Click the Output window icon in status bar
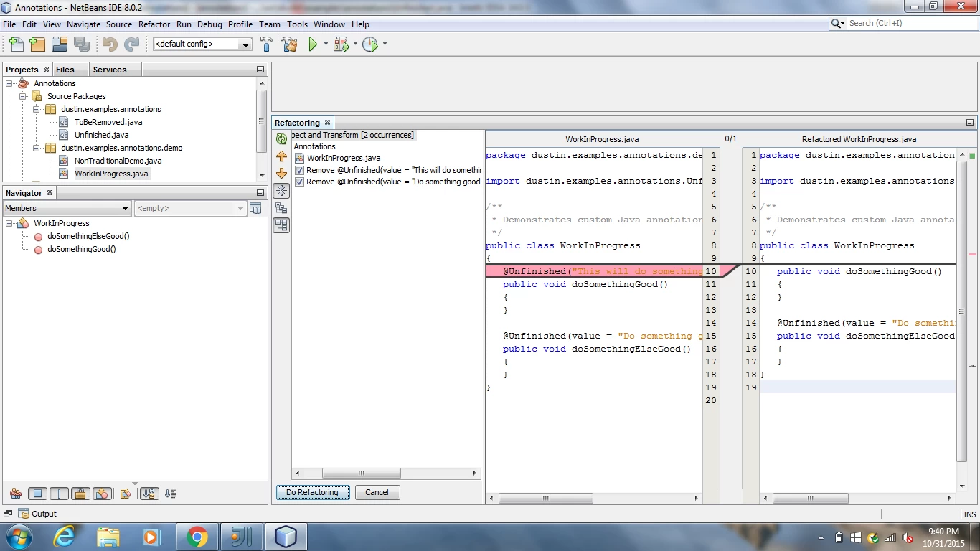This screenshot has height=551, width=980. (x=23, y=514)
